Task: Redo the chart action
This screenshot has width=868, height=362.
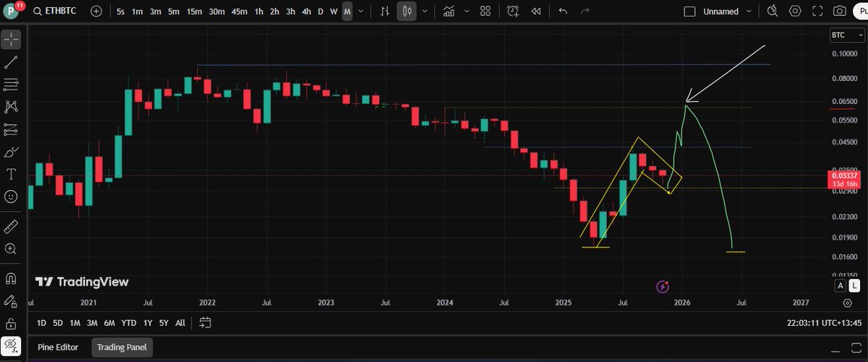Action: (585, 12)
